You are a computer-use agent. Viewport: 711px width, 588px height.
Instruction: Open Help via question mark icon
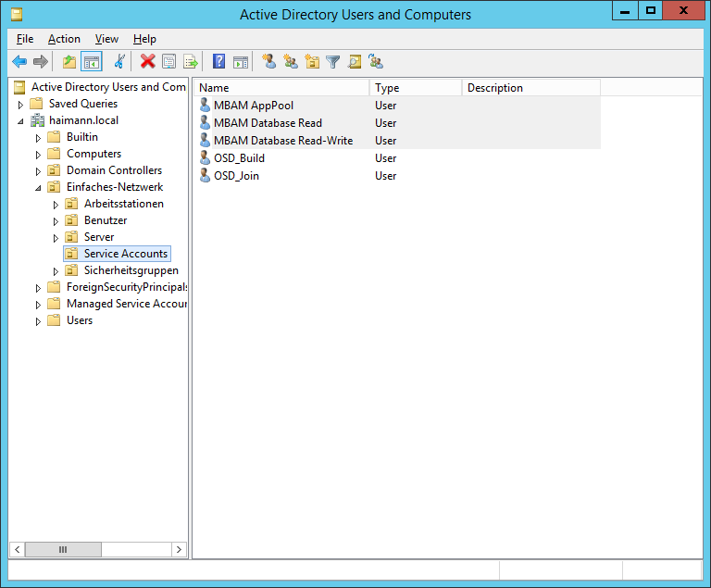219,61
